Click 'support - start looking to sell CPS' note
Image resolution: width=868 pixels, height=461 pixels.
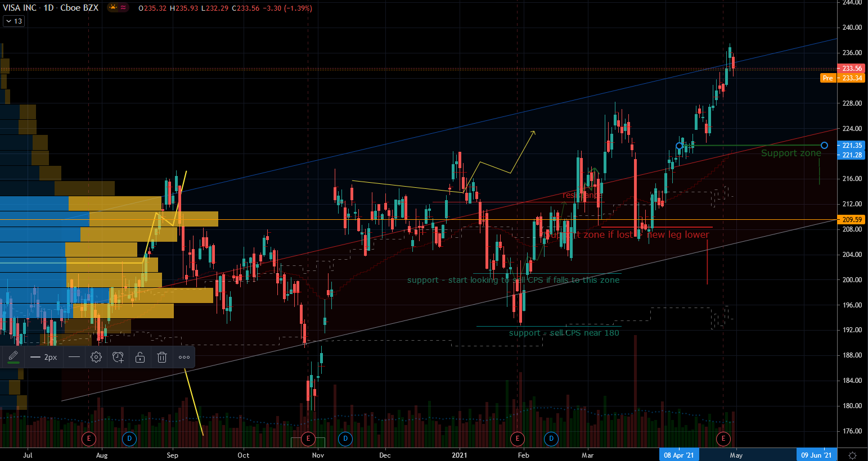point(513,280)
